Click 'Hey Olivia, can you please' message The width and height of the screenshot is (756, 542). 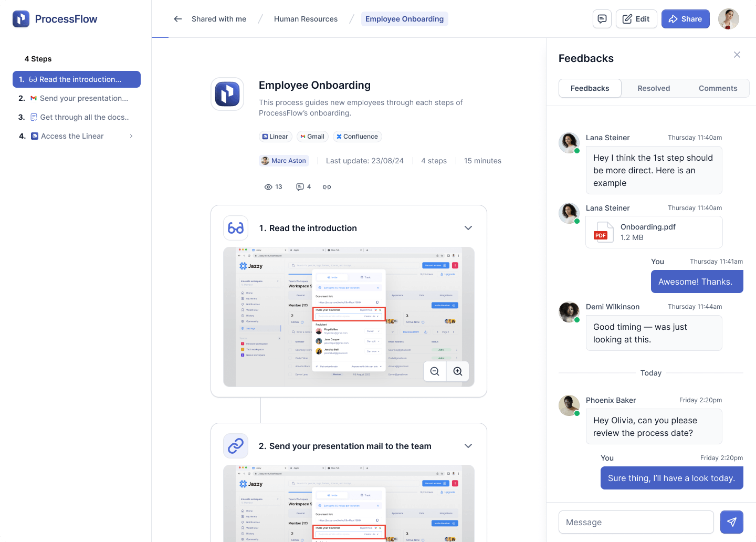pos(654,426)
